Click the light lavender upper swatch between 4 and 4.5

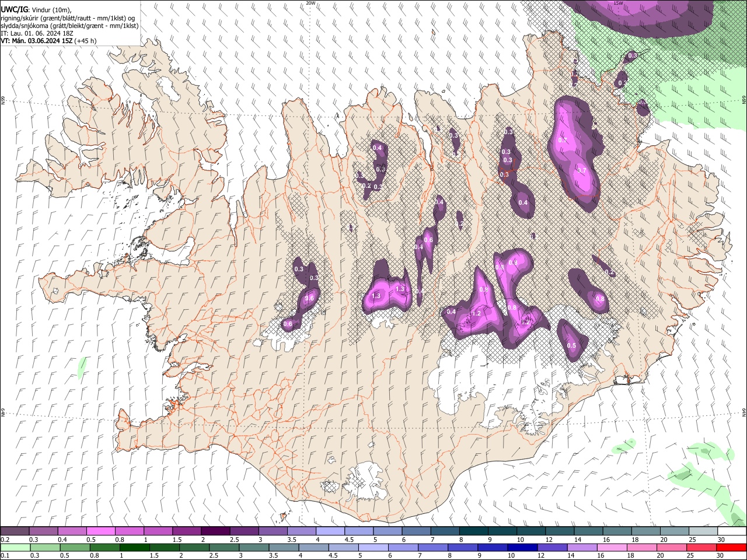[x=330, y=531]
